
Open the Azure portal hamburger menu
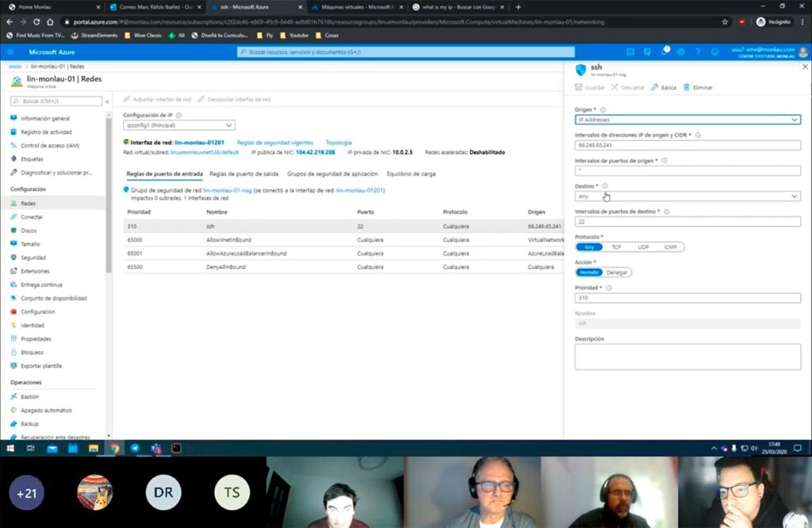(x=10, y=52)
